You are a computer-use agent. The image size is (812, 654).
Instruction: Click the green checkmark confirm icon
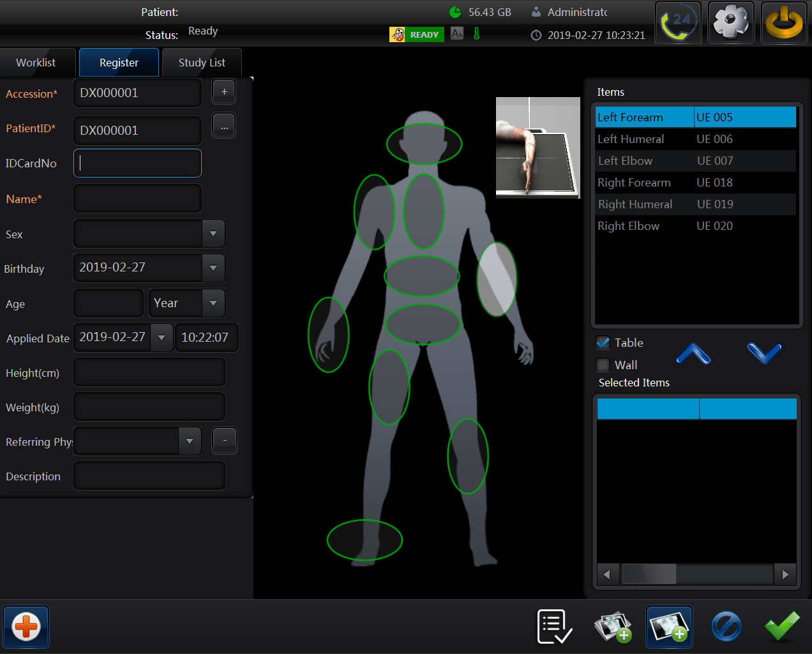coord(782,626)
